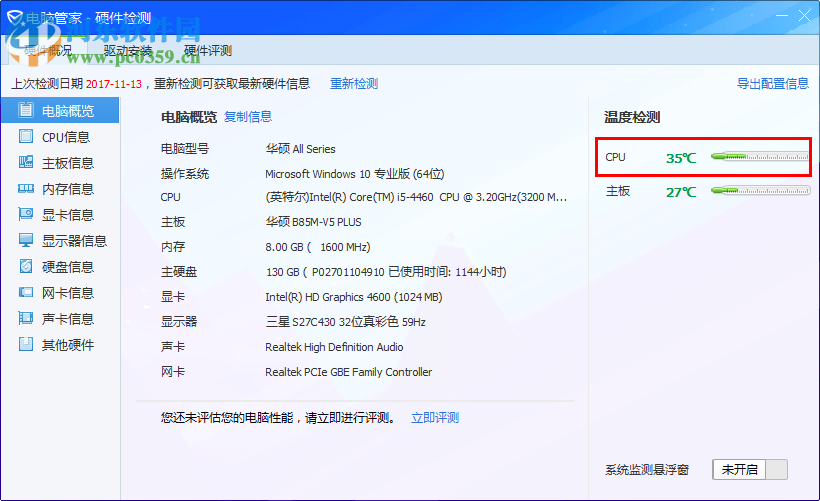Switch to the 驱动安装 tab
Image resolution: width=820 pixels, height=501 pixels.
pos(128,51)
